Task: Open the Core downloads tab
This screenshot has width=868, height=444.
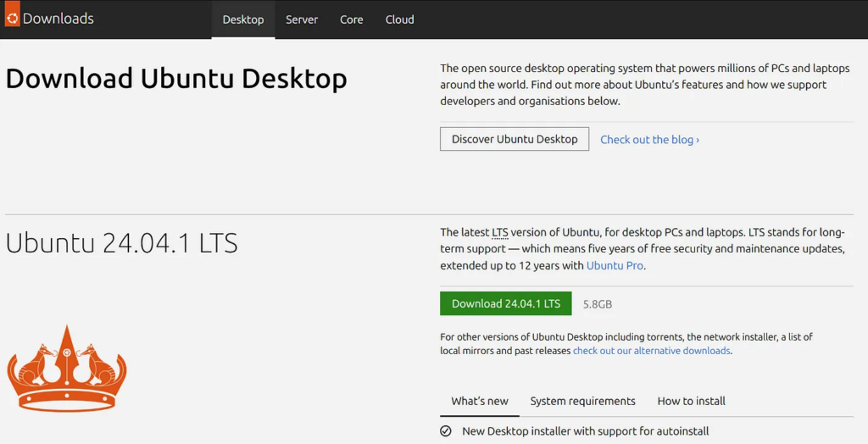Action: pyautogui.click(x=352, y=19)
